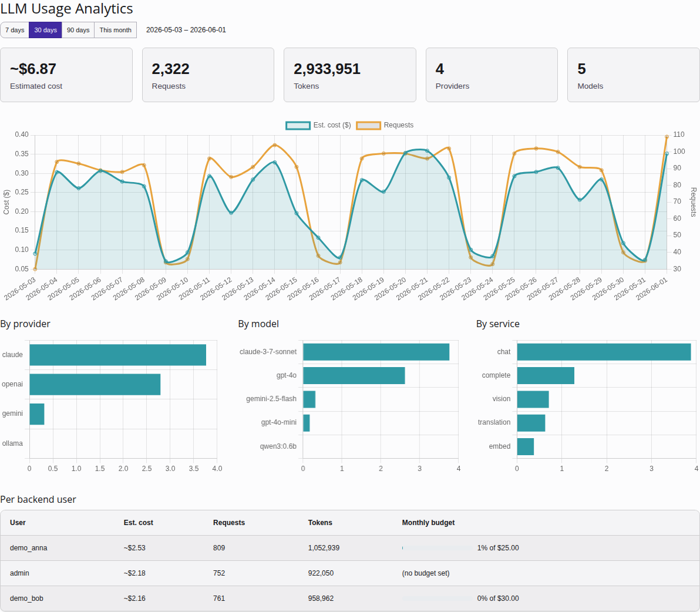Image resolution: width=700 pixels, height=612 pixels.
Task: Click the gpt-4o-mini model bar
Action: [x=307, y=423]
